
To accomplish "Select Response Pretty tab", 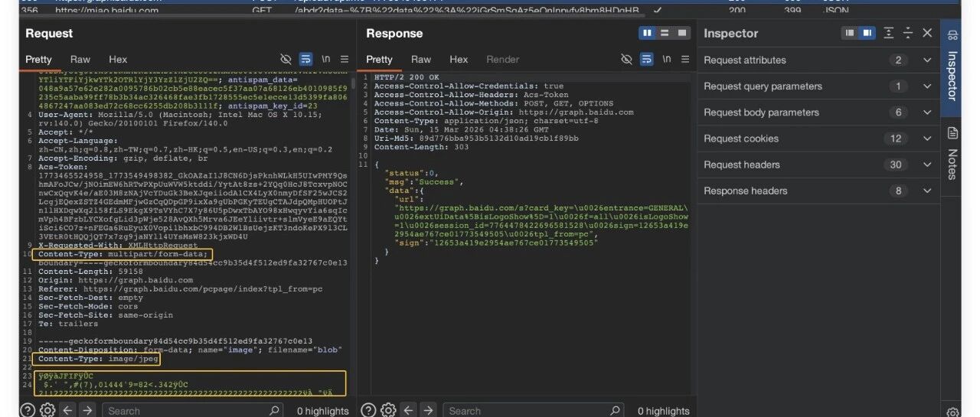I will point(379,59).
